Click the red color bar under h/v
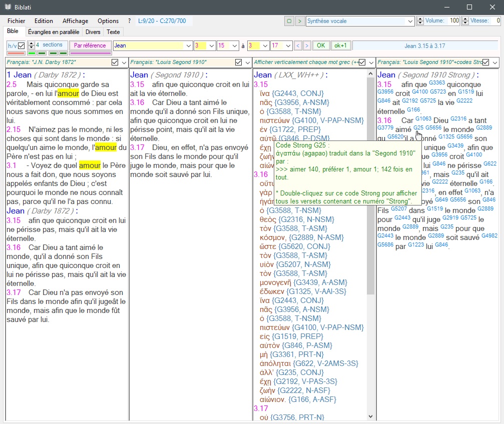This screenshot has height=424, width=504. tap(16, 53)
